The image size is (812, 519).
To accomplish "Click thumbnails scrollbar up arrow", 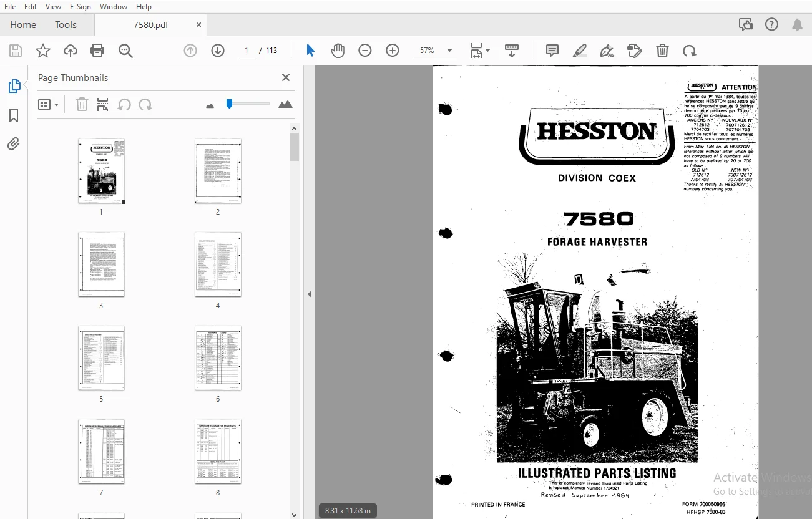I will 295,129.
